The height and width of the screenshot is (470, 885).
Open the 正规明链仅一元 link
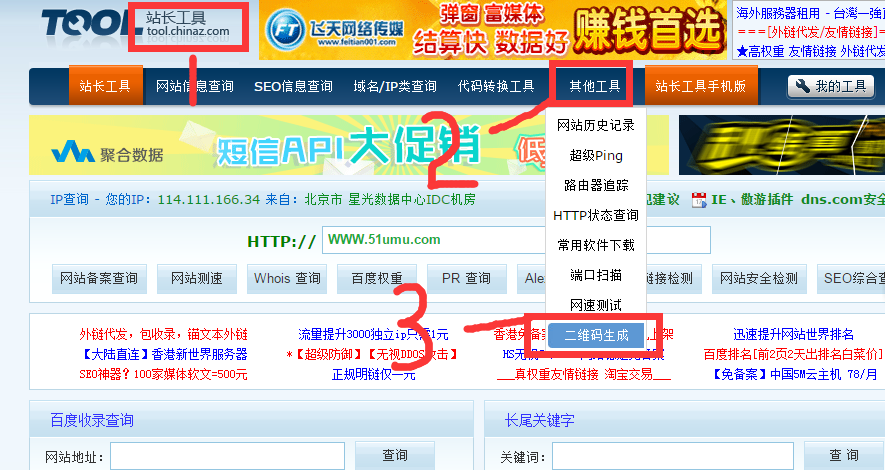[373, 374]
